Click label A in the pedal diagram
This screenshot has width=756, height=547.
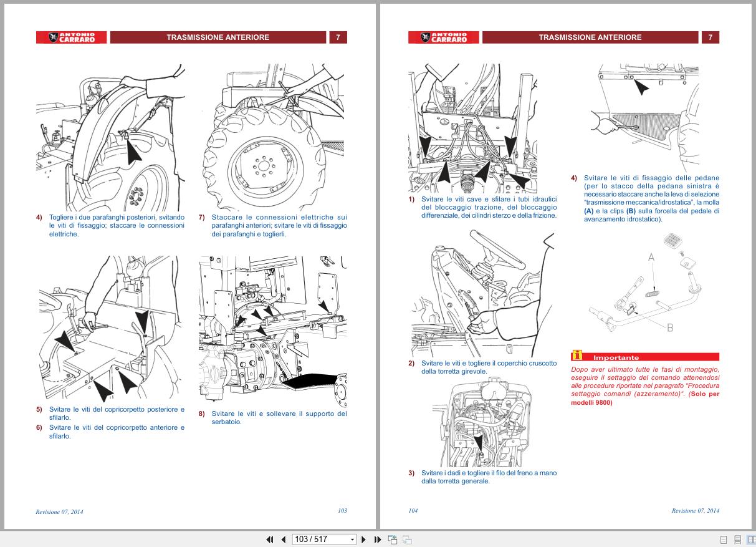pos(651,257)
